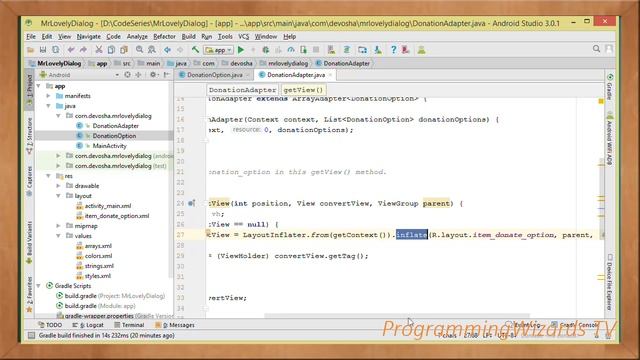This screenshot has width=640, height=360.
Task: Click the Open folder toolbar icon
Action: tap(31, 50)
